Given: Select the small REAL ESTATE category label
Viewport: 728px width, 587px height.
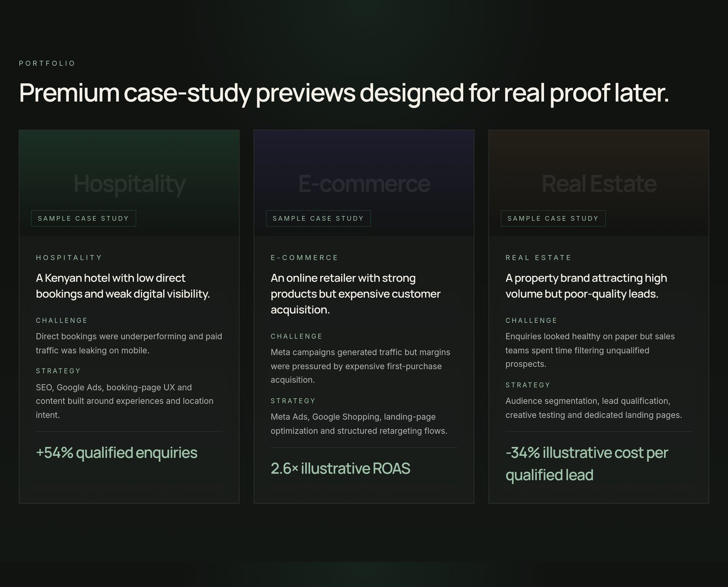Looking at the screenshot, I should (x=538, y=258).
